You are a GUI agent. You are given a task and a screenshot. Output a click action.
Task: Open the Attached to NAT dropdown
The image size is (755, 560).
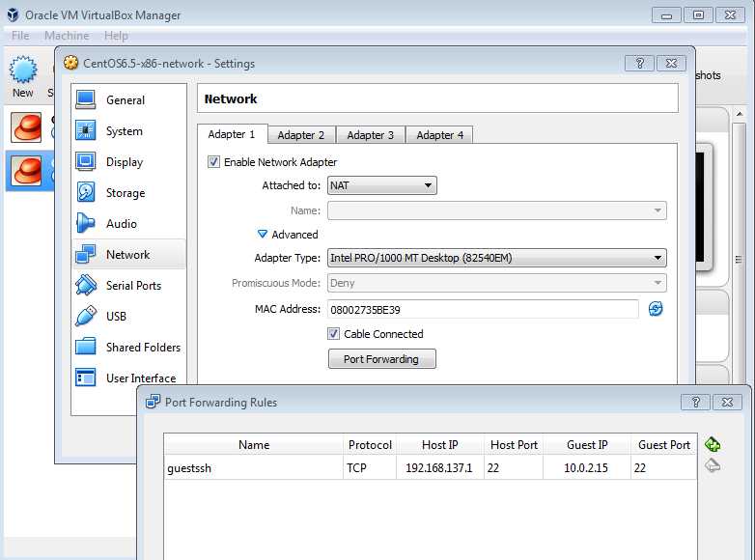pos(381,185)
